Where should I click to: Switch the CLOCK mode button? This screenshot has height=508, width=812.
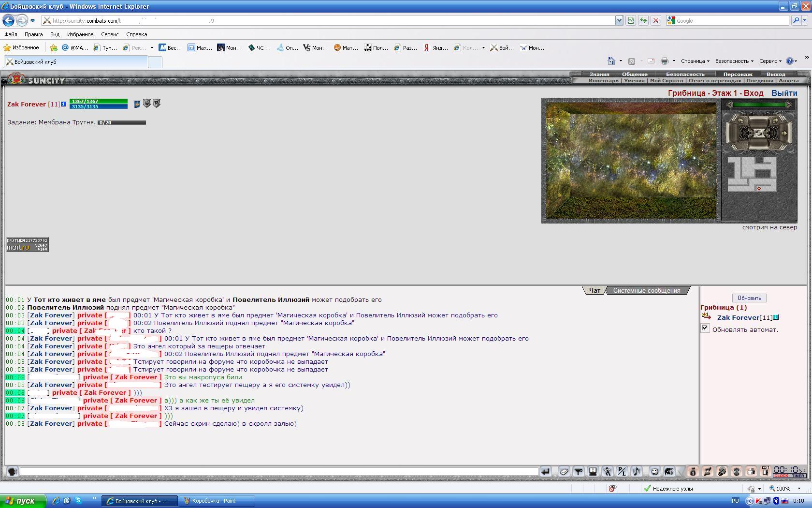(x=782, y=476)
